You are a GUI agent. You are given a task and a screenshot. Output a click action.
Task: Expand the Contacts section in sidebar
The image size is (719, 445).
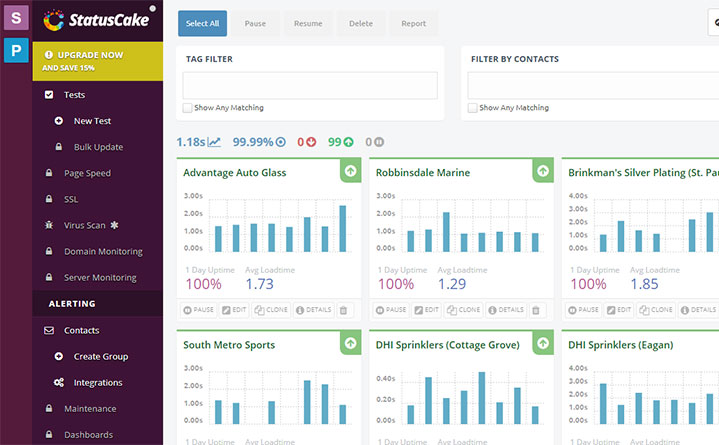point(81,330)
